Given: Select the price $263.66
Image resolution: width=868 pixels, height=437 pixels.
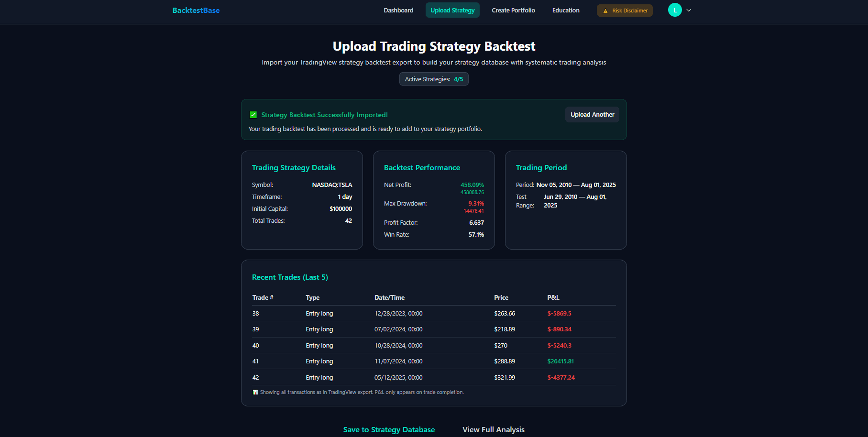Looking at the screenshot, I should click(x=505, y=313).
